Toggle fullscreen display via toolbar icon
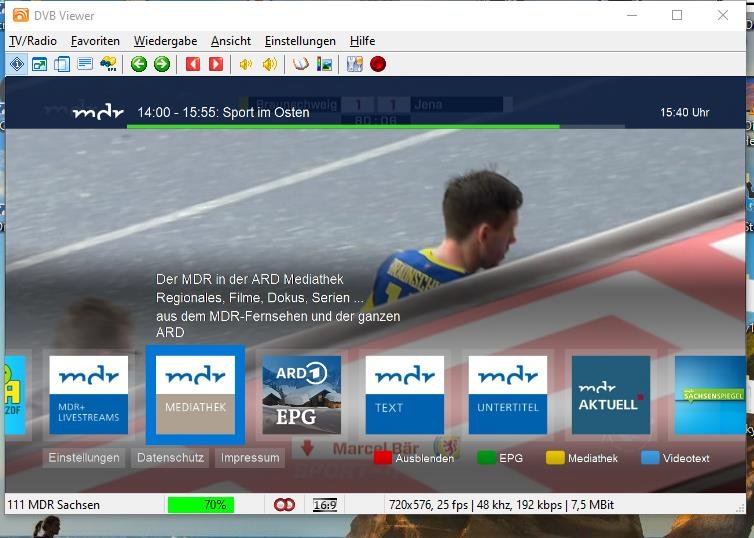 pos(39,64)
